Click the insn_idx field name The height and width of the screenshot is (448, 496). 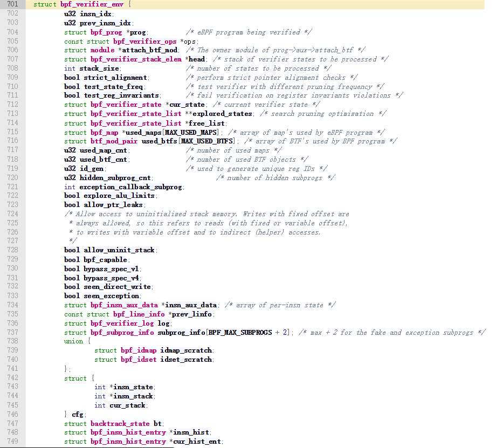(95, 14)
